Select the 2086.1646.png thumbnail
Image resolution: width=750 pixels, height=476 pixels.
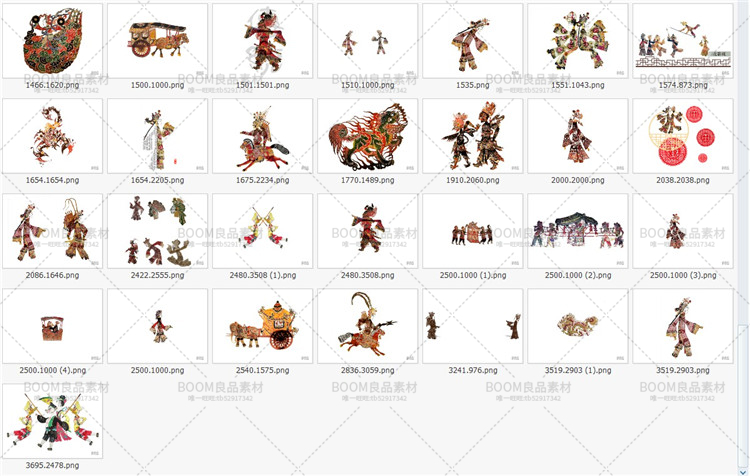pos(53,231)
